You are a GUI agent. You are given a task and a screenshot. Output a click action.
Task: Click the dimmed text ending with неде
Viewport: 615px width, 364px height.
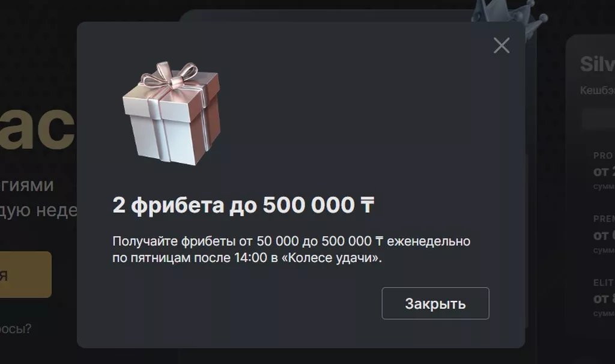click(x=38, y=210)
